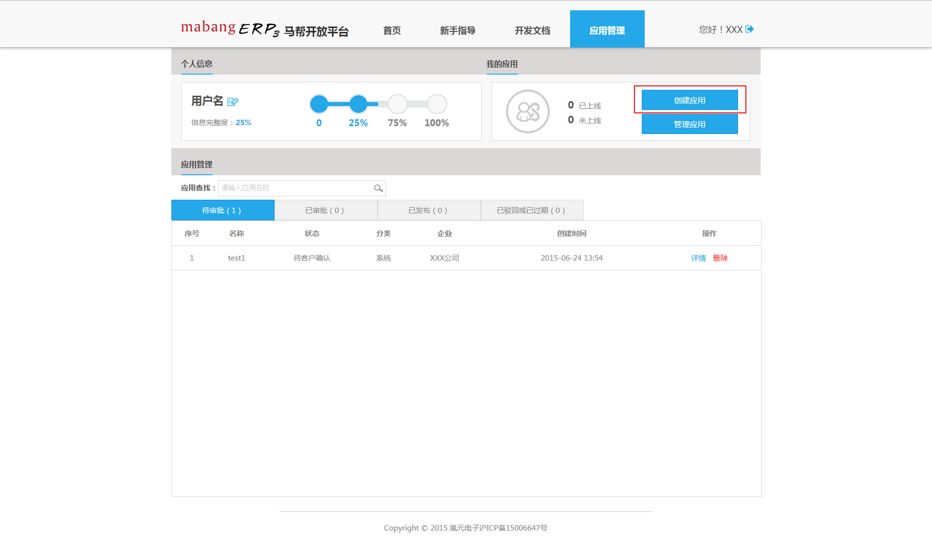Click the 100% progress step circle
932x560 pixels.
tap(437, 104)
